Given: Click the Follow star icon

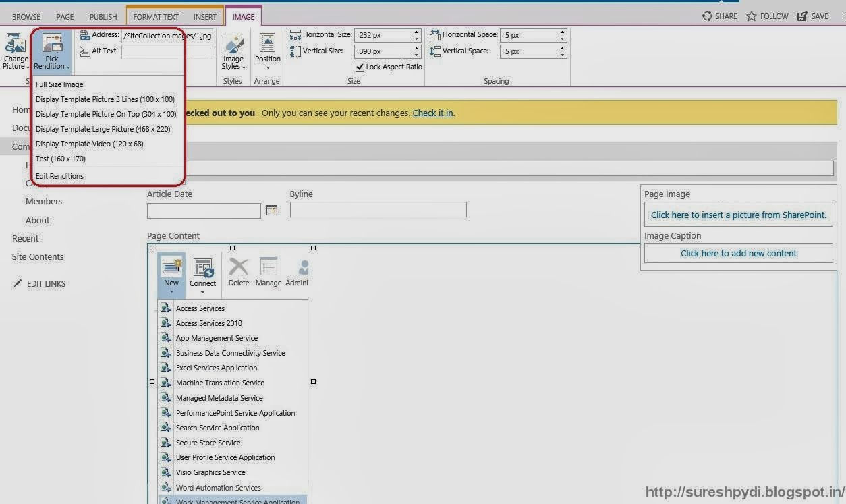Looking at the screenshot, I should tap(752, 16).
